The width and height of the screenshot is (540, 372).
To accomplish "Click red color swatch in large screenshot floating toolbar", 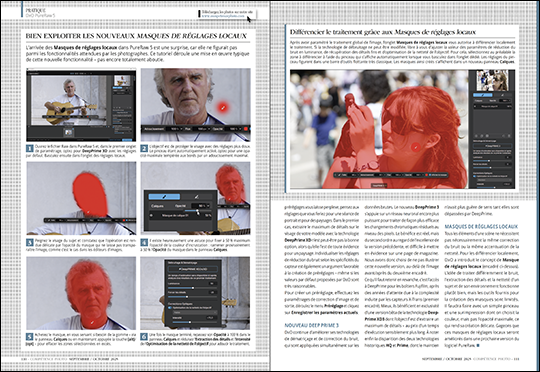I will 426,175.
